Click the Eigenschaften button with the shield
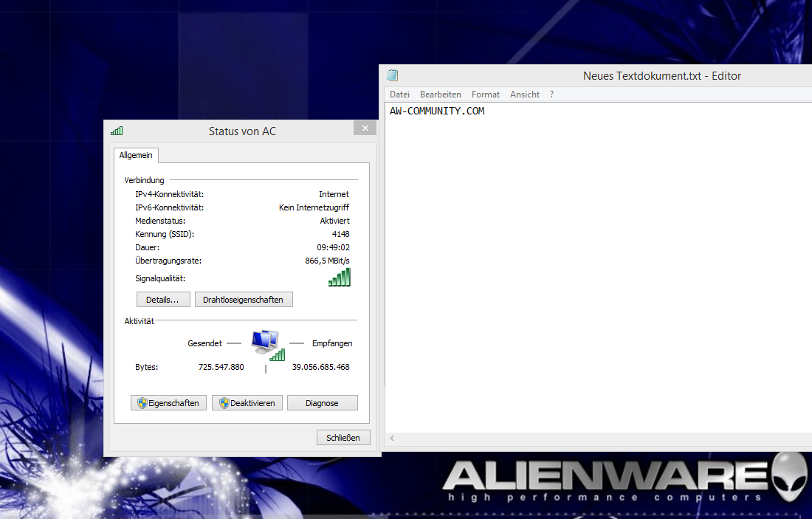Image resolution: width=812 pixels, height=519 pixels. pyautogui.click(x=168, y=403)
